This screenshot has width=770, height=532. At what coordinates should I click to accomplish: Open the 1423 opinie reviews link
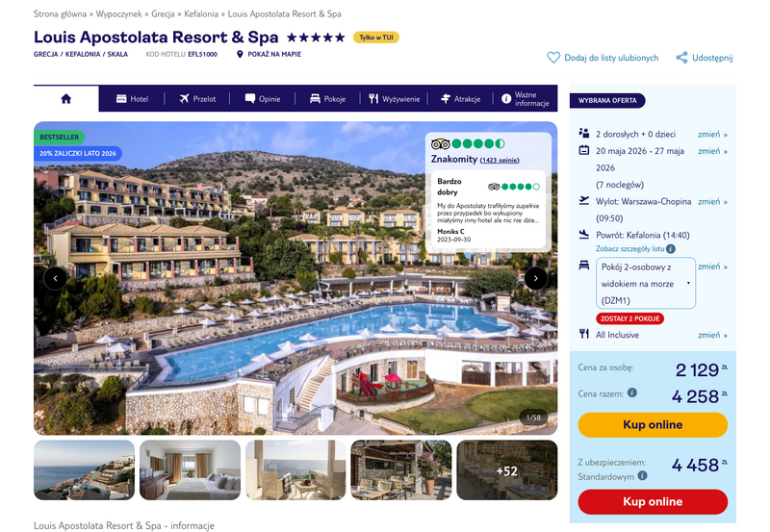pyautogui.click(x=500, y=161)
